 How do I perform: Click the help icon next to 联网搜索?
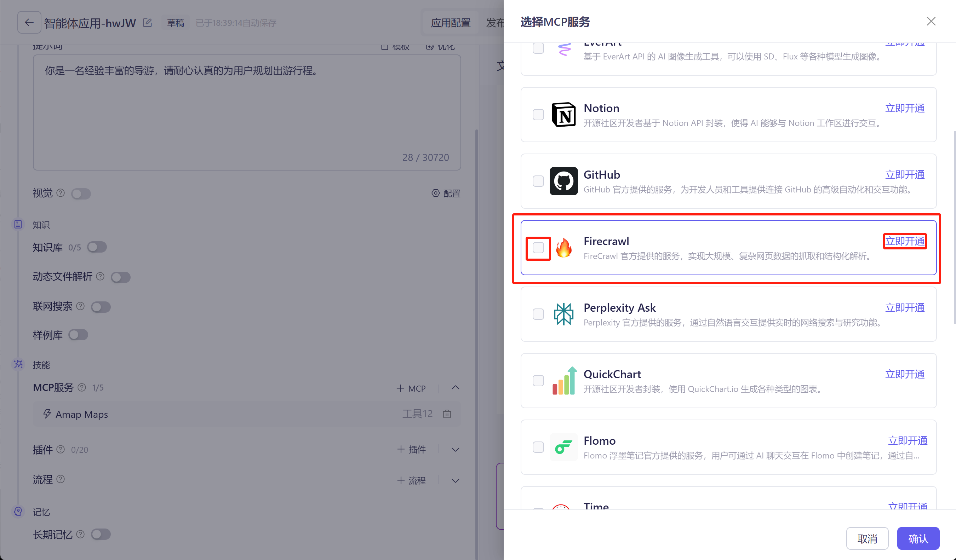[x=80, y=306]
